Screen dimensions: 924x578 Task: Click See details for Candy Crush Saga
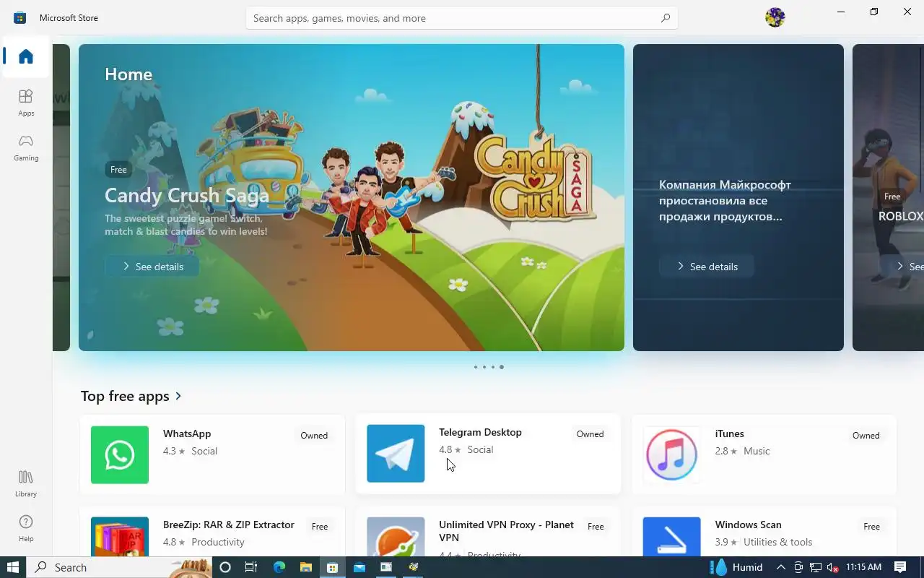pos(152,267)
